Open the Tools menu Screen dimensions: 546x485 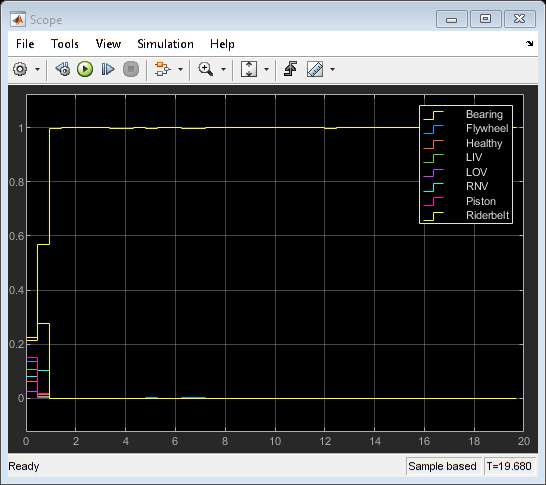click(x=65, y=44)
